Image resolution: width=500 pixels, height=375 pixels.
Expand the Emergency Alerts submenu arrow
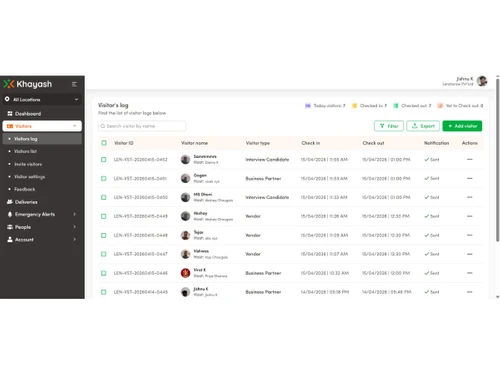75,214
